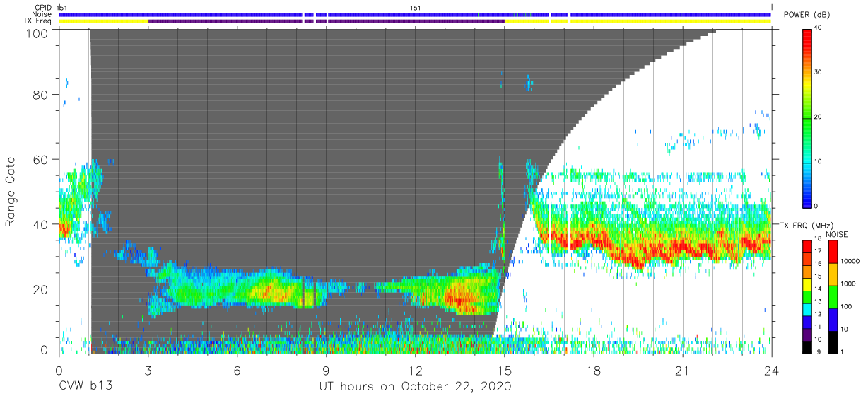
Task: Click the 12 tick on UT hours axis
Action: [415, 369]
